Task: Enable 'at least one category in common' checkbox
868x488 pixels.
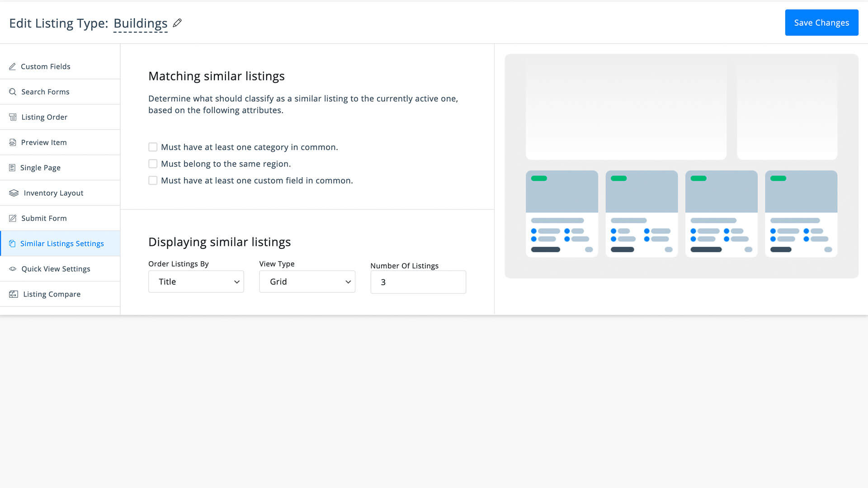Action: (x=153, y=147)
